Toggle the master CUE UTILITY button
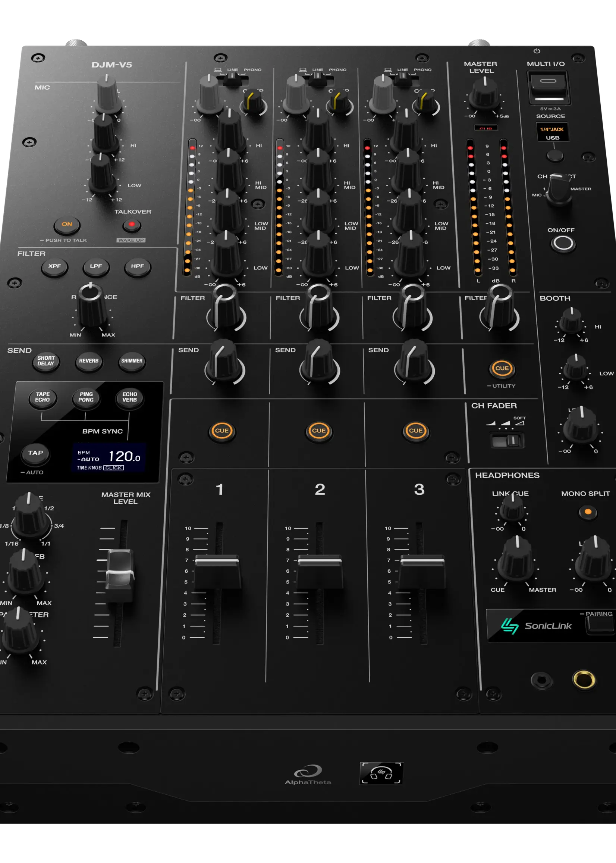Screen dimensions: 616x863 pos(502,369)
